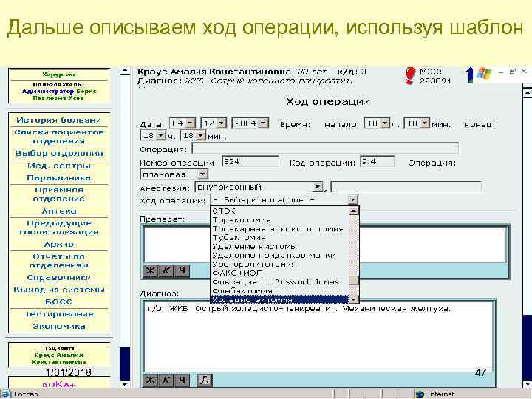
Task: Click Выход из системы link
Action: (58, 290)
